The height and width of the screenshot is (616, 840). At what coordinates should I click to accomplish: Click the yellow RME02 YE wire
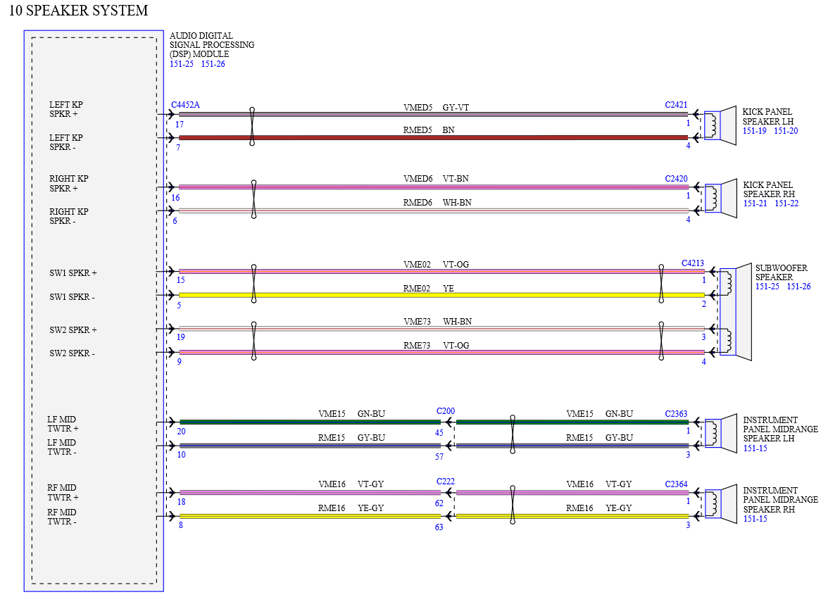tap(441, 295)
